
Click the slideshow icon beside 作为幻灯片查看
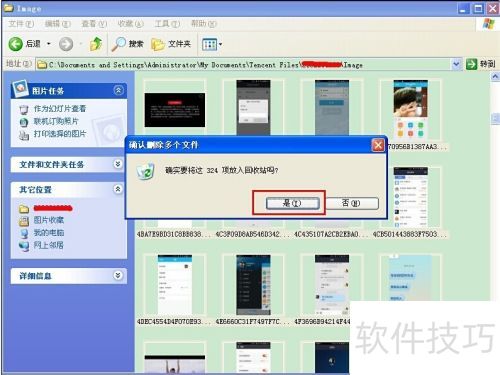24,109
